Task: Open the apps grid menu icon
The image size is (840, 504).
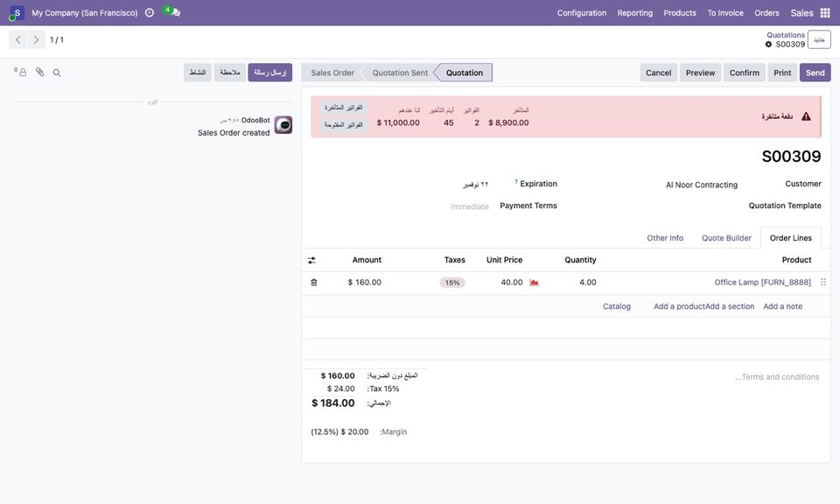Action: pos(825,13)
